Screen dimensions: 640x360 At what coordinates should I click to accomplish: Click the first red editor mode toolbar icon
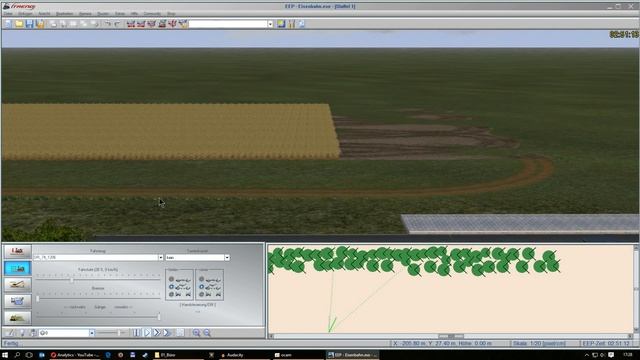coord(131,24)
